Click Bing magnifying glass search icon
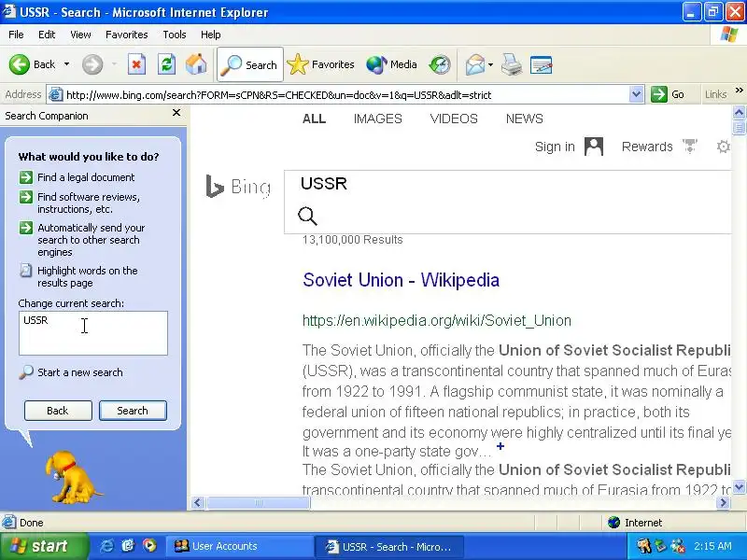 tap(307, 216)
